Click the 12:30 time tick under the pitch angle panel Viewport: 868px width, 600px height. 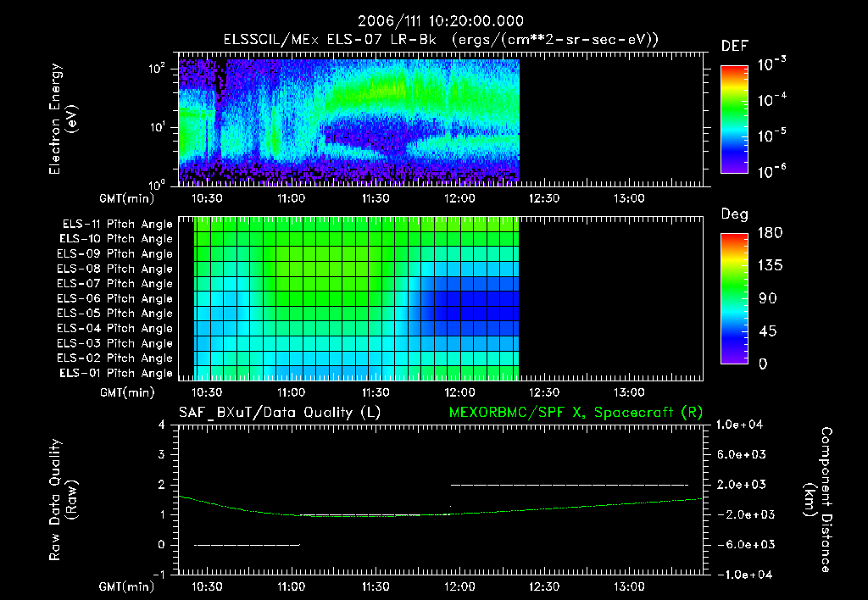(x=544, y=392)
